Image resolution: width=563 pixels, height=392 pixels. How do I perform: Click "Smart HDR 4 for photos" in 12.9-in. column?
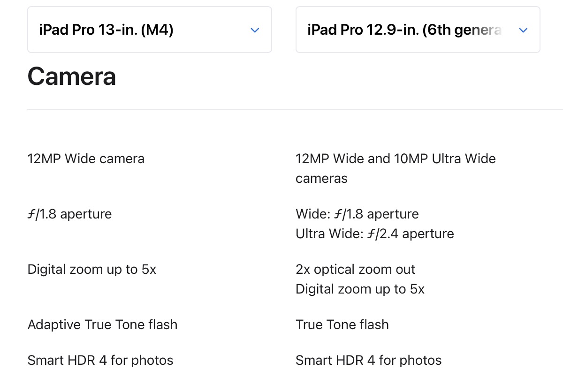[x=368, y=360]
